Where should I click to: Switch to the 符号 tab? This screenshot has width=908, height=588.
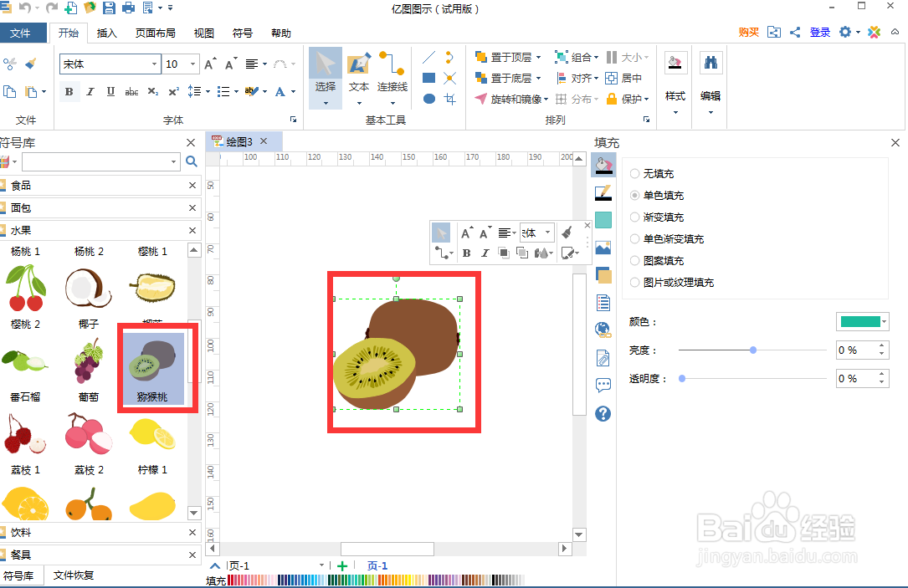tap(243, 33)
